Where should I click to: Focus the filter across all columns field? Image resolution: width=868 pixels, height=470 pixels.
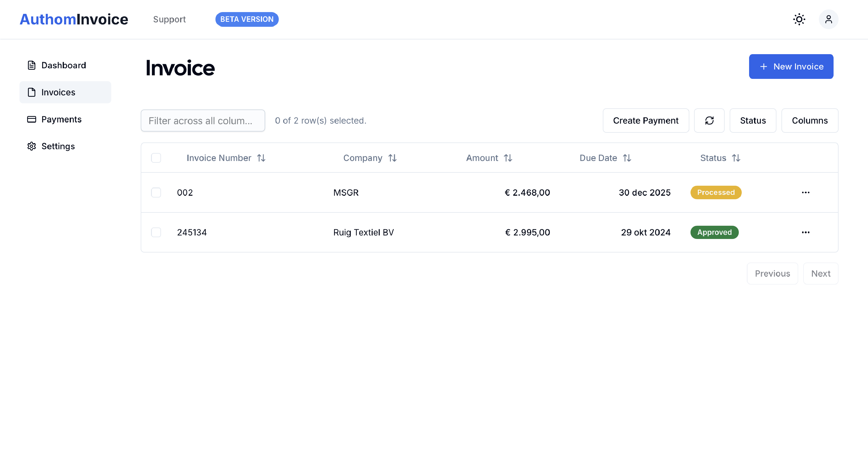point(203,120)
